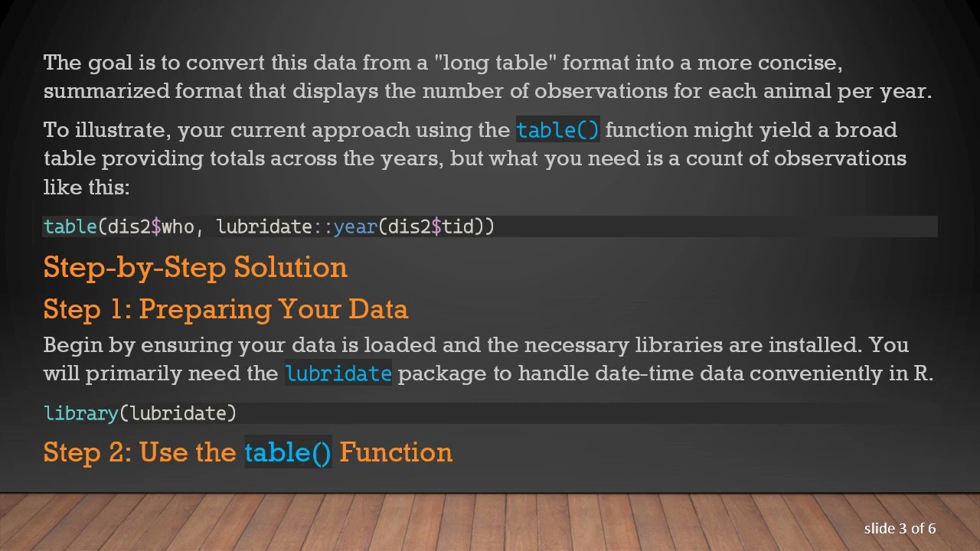Click the "Step 2: Use the" heading text
Screen dimensions: 980x551
(139, 452)
